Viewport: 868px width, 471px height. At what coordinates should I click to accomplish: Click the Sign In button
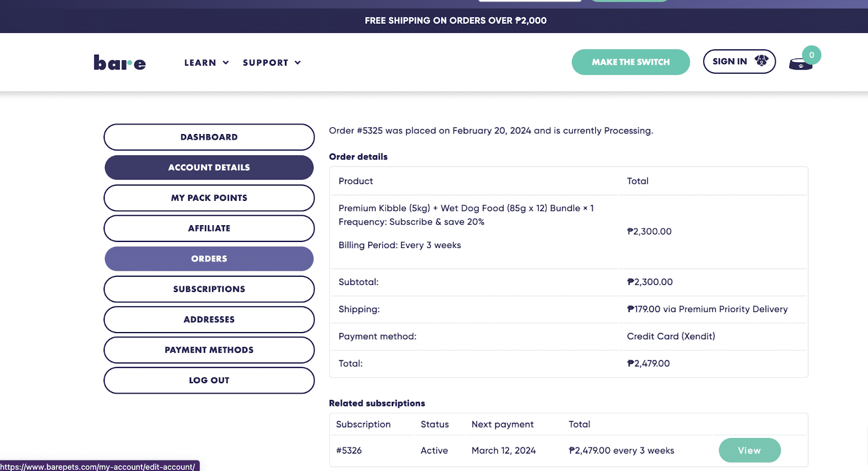[x=739, y=62]
